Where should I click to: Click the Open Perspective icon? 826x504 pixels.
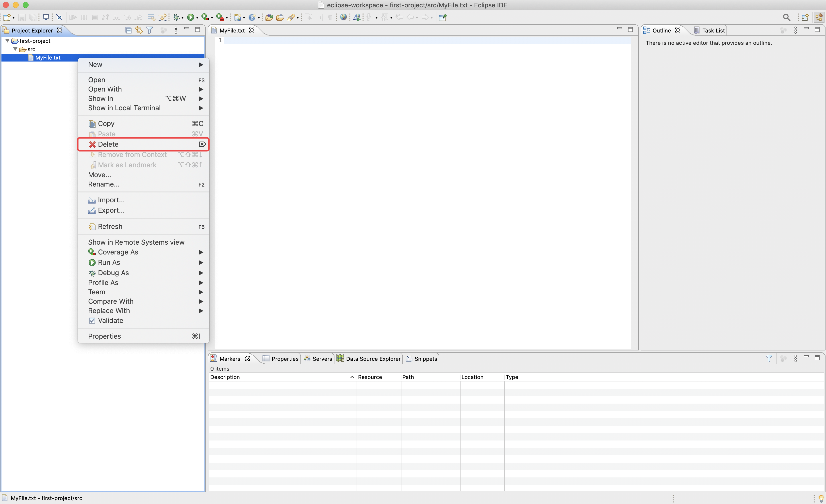pyautogui.click(x=805, y=17)
